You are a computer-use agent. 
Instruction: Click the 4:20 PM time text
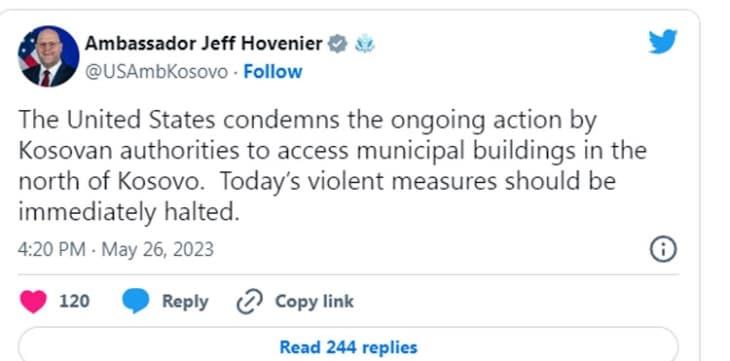pyautogui.click(x=52, y=249)
